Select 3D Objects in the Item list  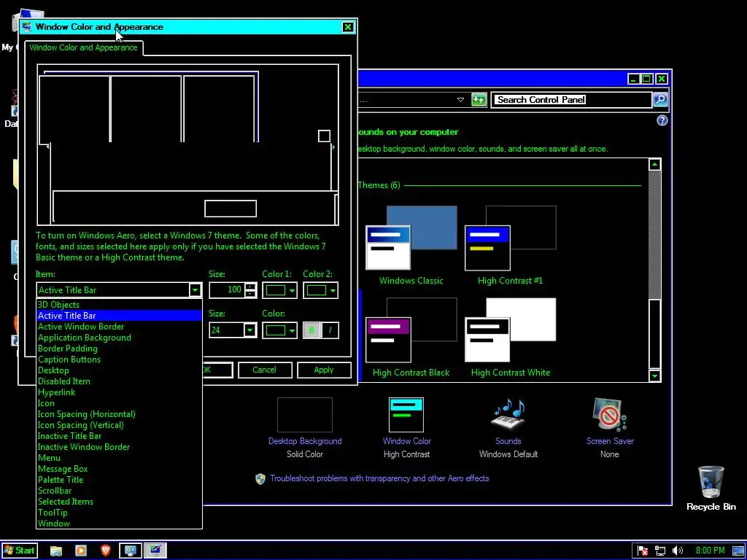click(119, 305)
